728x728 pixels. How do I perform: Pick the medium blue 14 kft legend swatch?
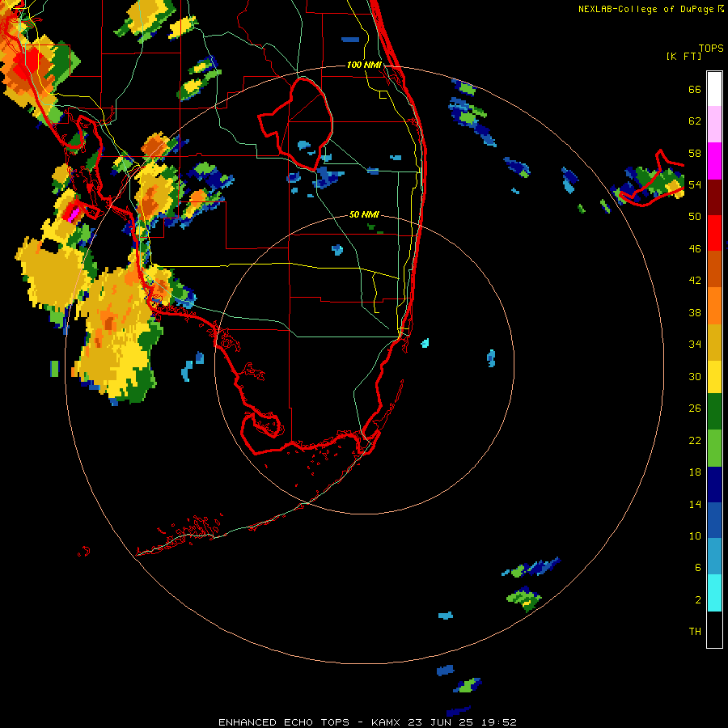pyautogui.click(x=714, y=520)
